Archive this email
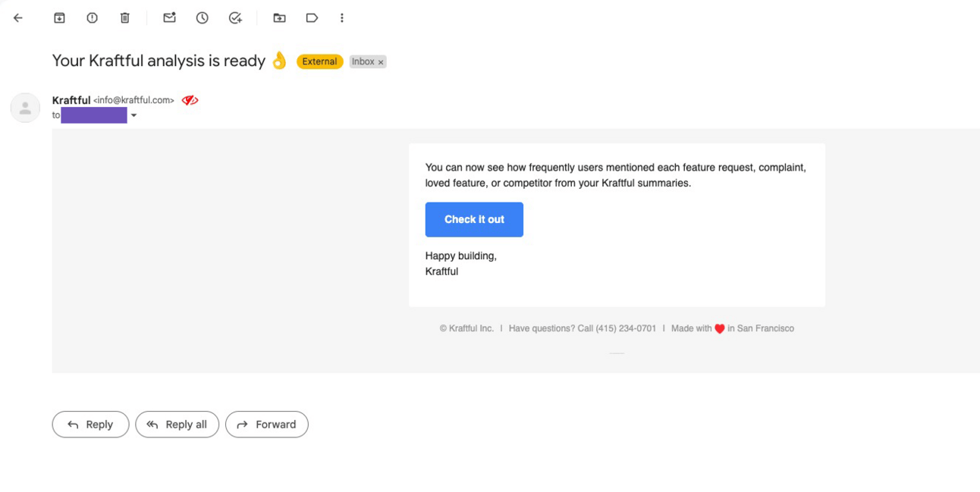 (x=59, y=18)
